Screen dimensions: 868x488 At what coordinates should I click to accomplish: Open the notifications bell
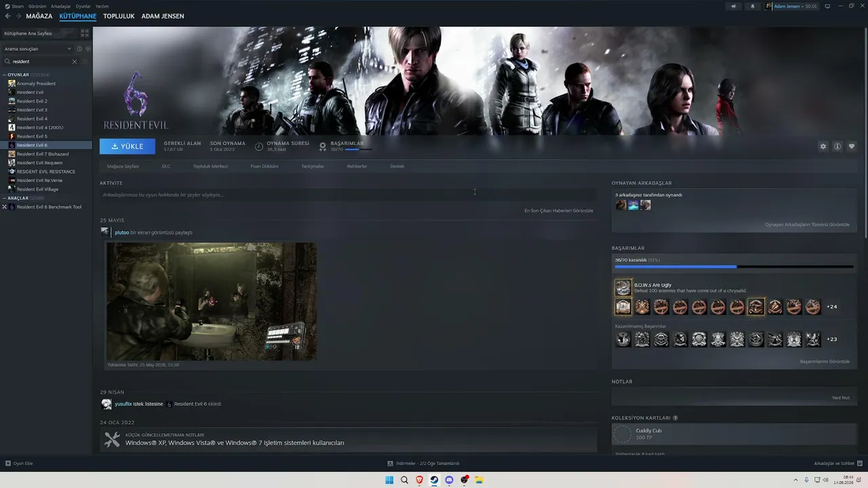752,6
